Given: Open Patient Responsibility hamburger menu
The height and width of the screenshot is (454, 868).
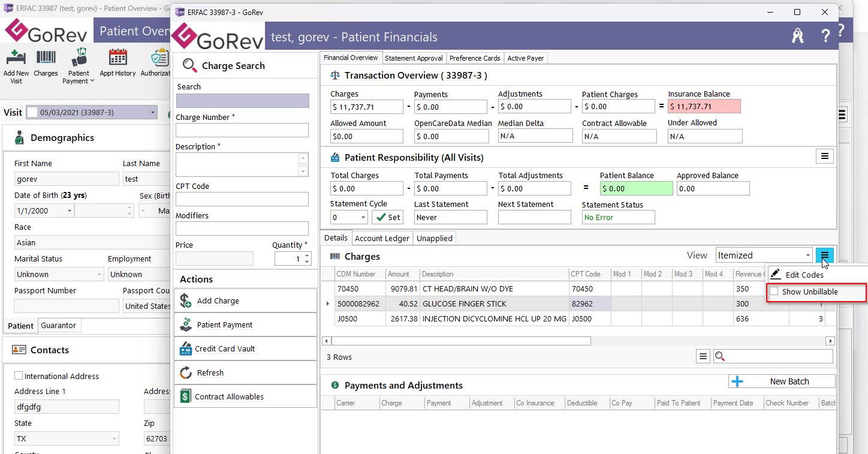Looking at the screenshot, I should (825, 156).
